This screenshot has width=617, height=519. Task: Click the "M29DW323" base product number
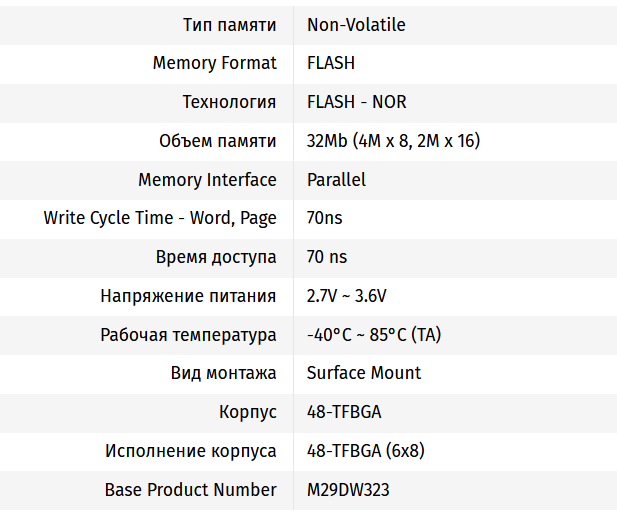[349, 490]
